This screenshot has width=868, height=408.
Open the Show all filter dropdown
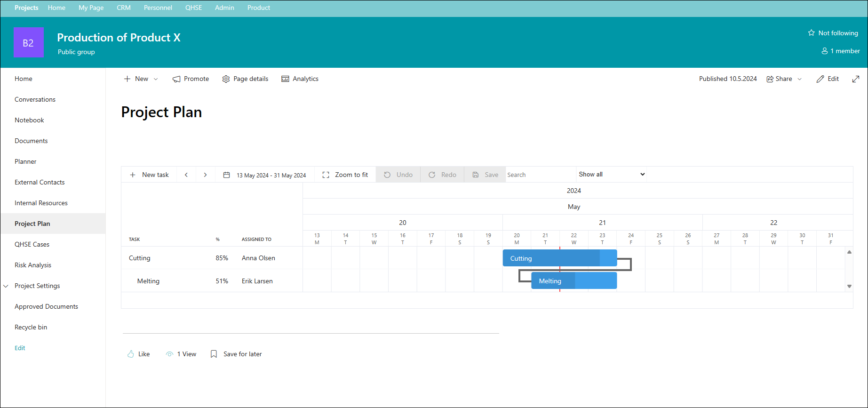pyautogui.click(x=612, y=174)
